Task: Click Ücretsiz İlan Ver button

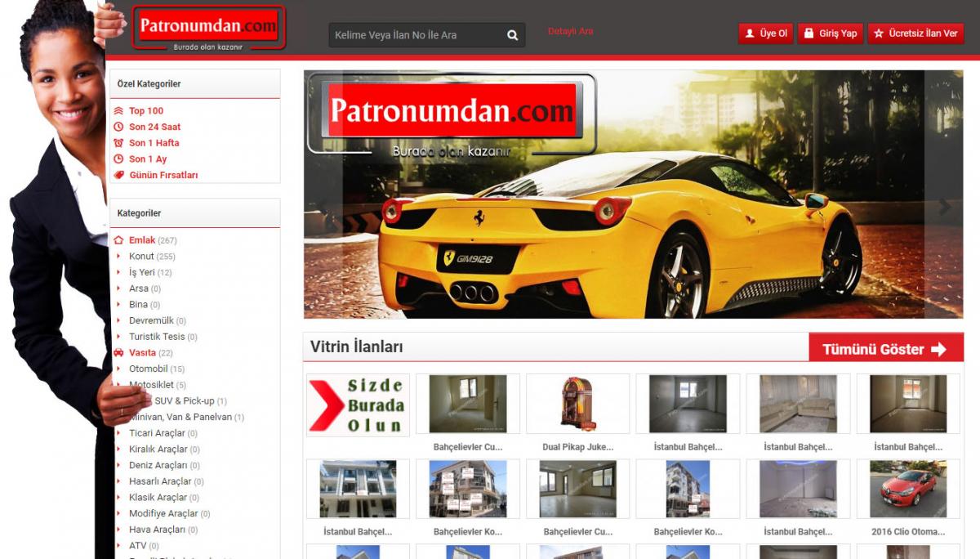Action: [x=916, y=34]
